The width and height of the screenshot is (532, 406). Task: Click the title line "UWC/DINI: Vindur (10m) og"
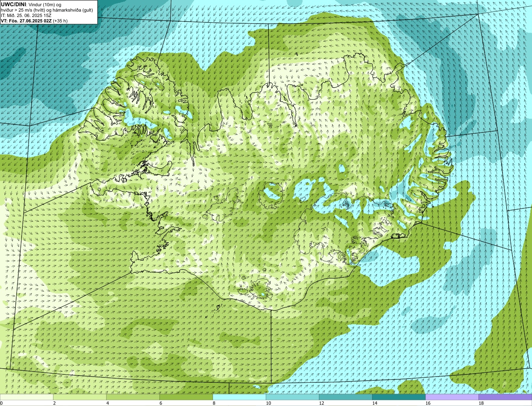(x=31, y=4)
